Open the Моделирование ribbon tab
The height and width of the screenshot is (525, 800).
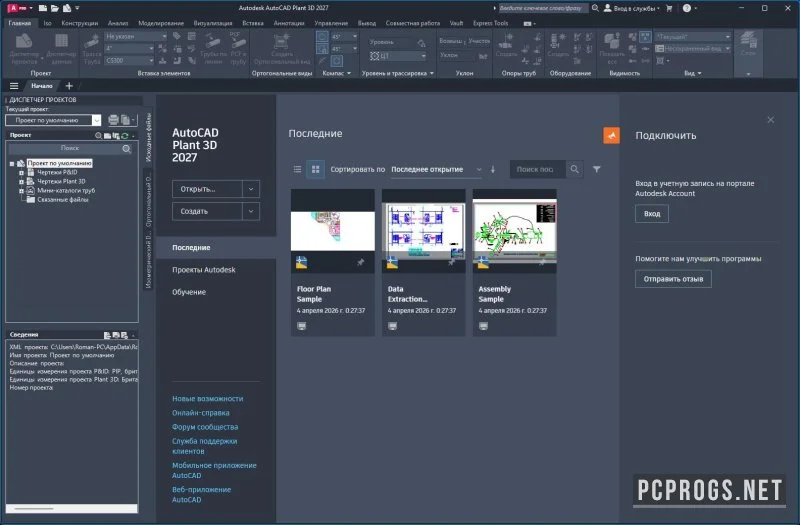coord(161,23)
